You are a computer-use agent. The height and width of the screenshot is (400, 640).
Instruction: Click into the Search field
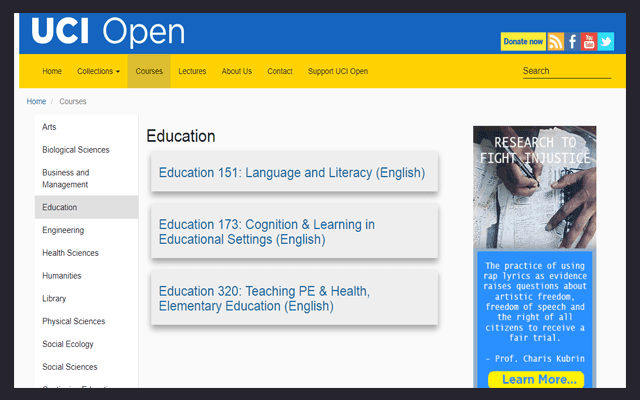565,71
